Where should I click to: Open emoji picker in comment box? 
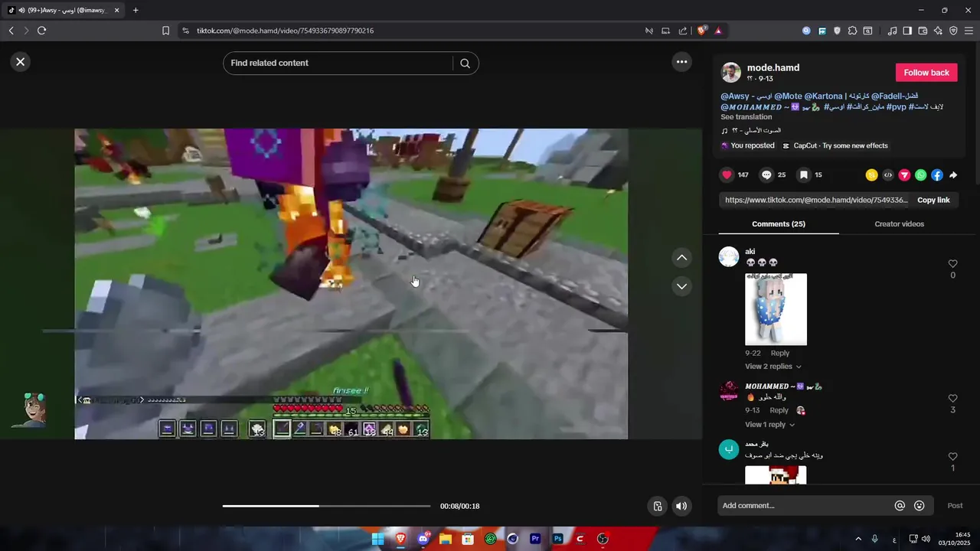tap(920, 506)
